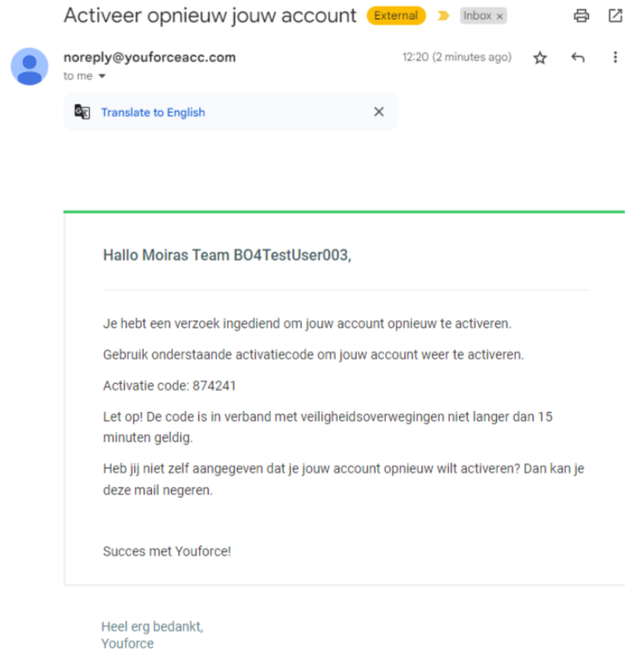Remove the Inbox label
644x662 pixels.
pyautogui.click(x=500, y=16)
